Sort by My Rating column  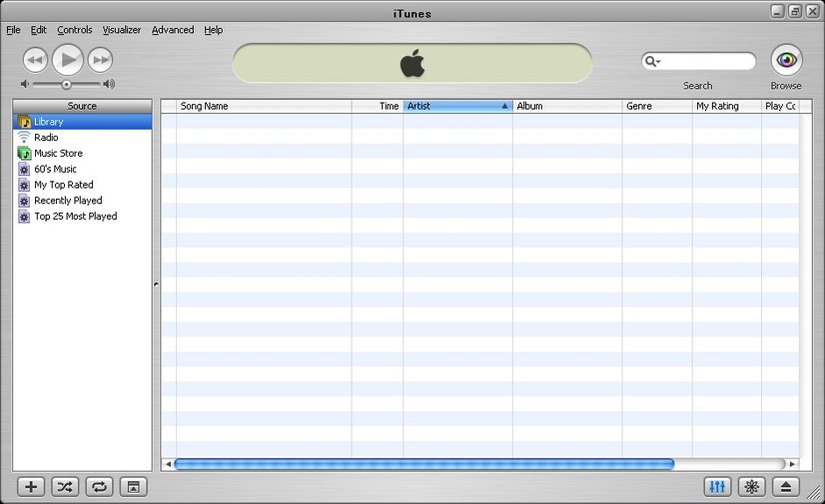point(726,106)
